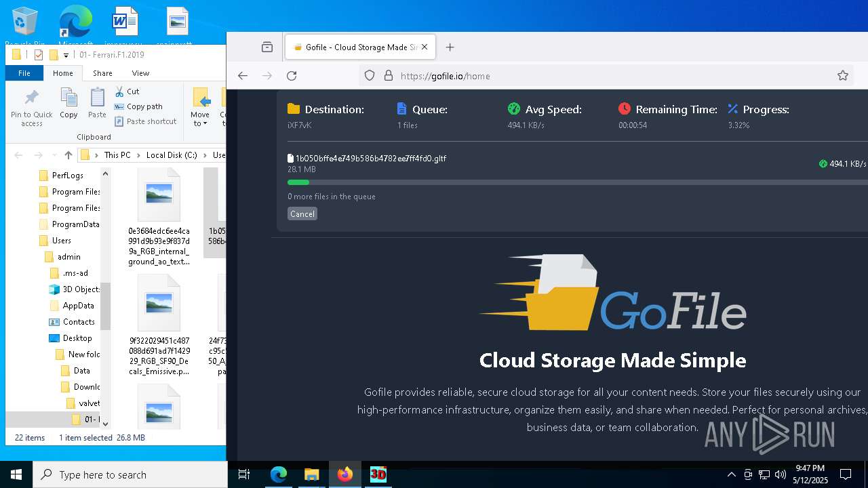Open a new browser tab
Image resolution: width=868 pixels, height=488 pixels.
tap(450, 47)
